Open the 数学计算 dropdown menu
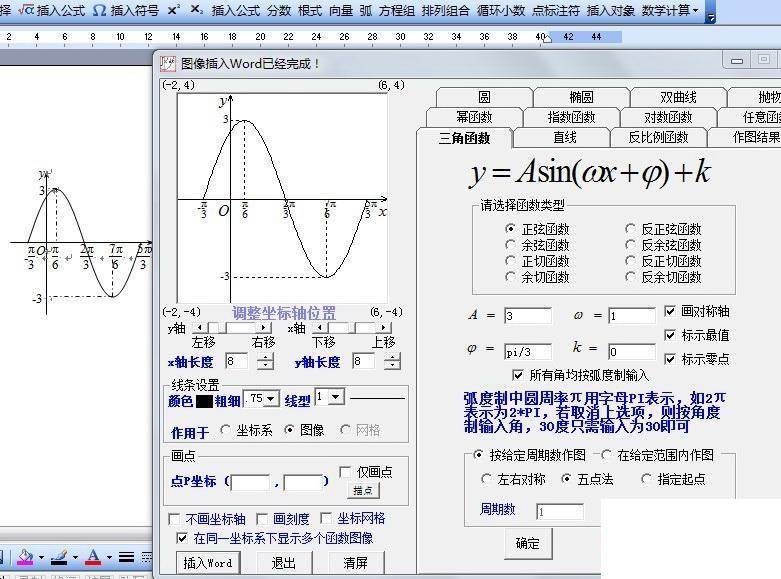The image size is (781, 579). click(x=670, y=10)
